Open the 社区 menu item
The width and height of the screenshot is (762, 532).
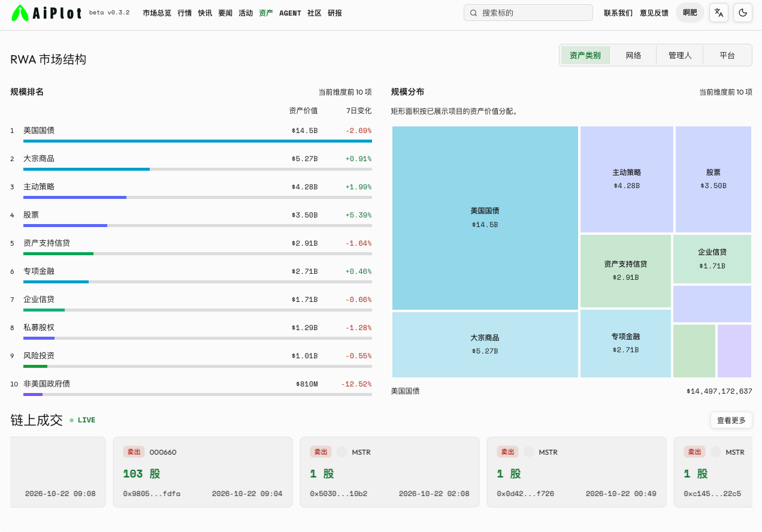[315, 13]
